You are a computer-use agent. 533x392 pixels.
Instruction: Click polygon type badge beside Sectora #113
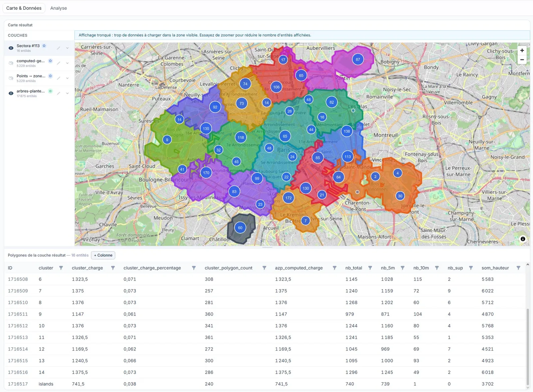pos(44,46)
